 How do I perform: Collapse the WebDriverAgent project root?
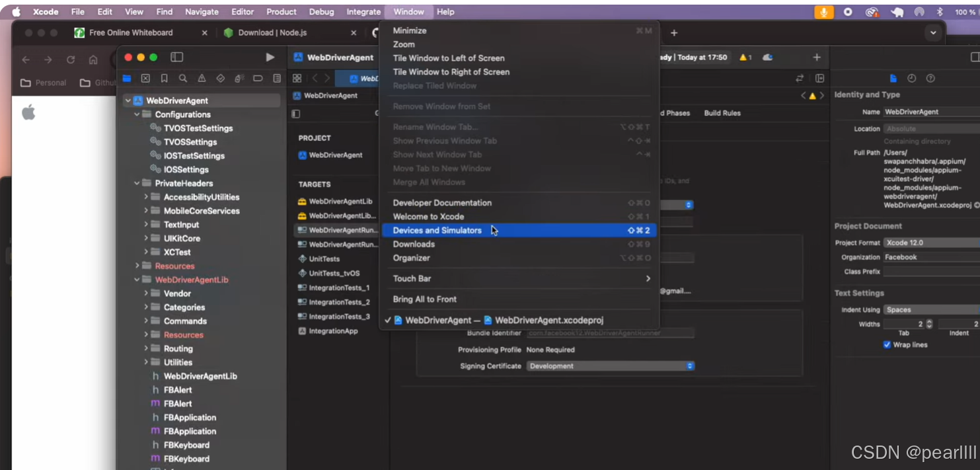(128, 100)
